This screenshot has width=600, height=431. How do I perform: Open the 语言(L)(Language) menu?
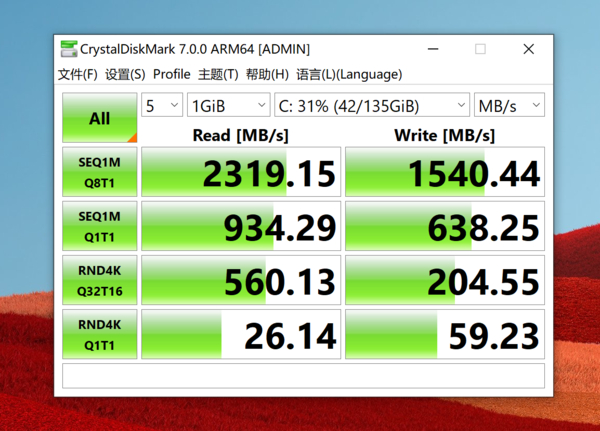click(x=349, y=74)
